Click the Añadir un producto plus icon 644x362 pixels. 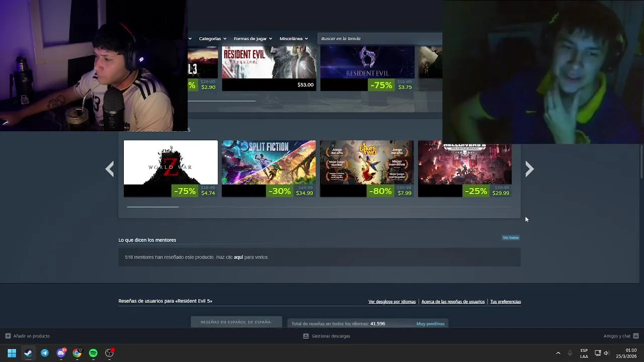pyautogui.click(x=8, y=336)
